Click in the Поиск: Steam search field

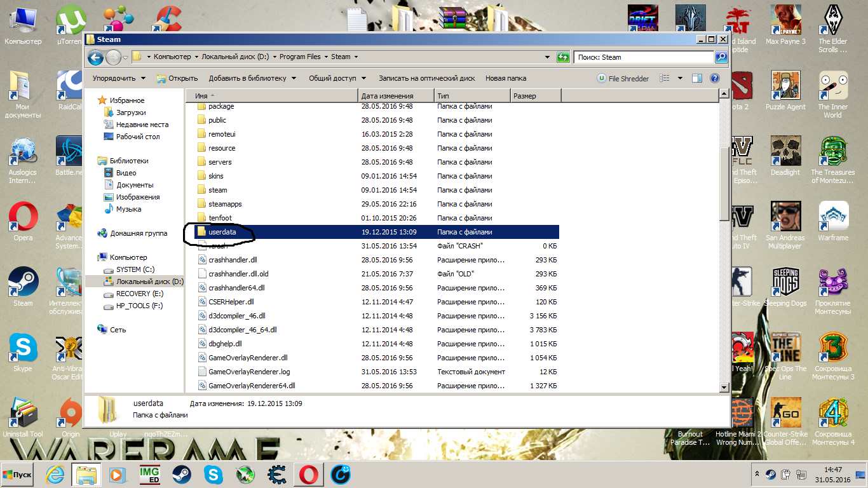click(644, 57)
